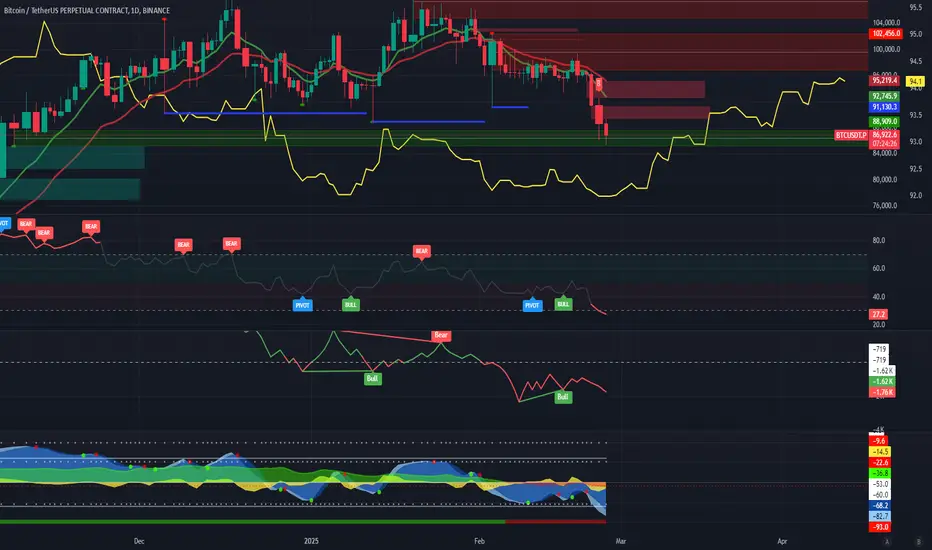Click the red 102,456.0 price label
This screenshot has height=550, width=932.
[x=886, y=34]
